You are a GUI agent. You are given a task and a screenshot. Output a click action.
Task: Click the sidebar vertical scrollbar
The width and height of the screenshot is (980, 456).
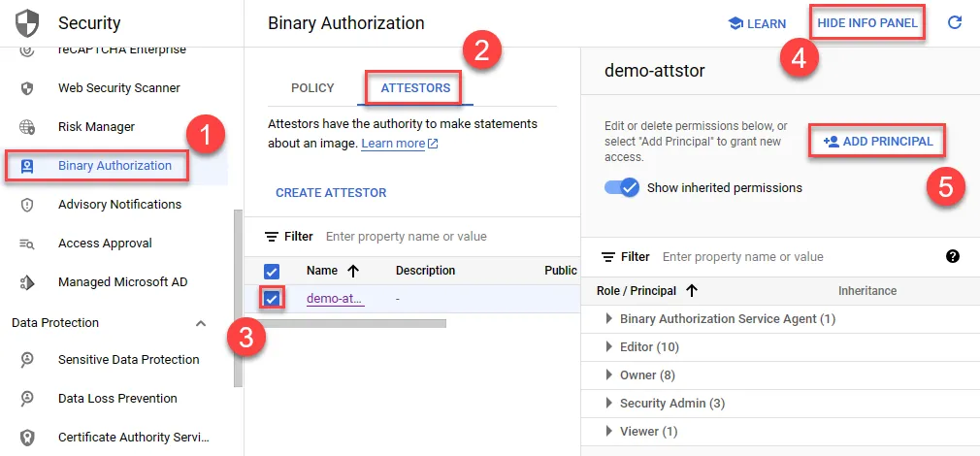pos(238,299)
